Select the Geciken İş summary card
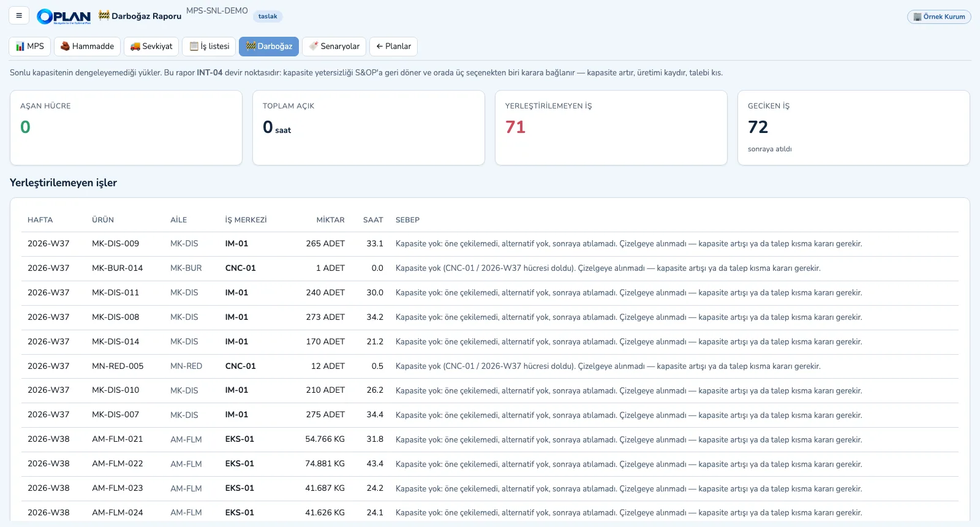 tap(854, 128)
